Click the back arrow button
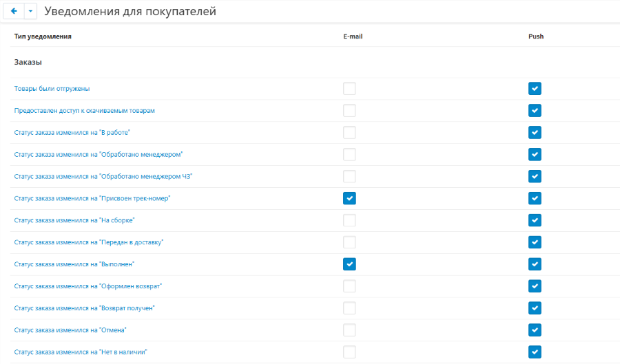The height and width of the screenshot is (364, 620). pos(14,11)
